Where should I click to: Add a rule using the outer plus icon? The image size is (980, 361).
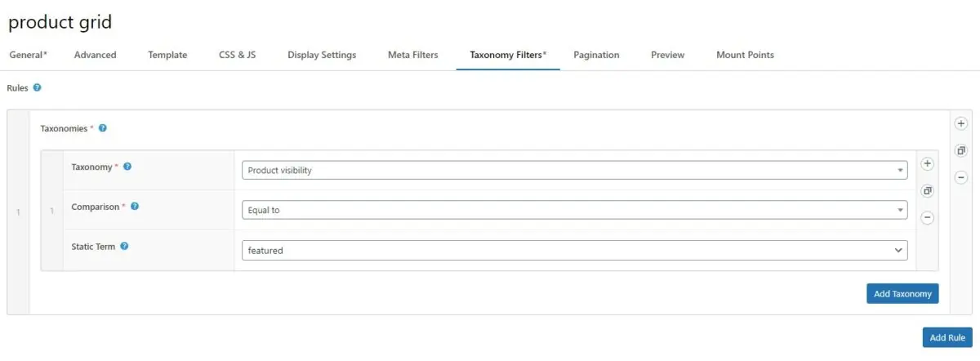click(960, 124)
